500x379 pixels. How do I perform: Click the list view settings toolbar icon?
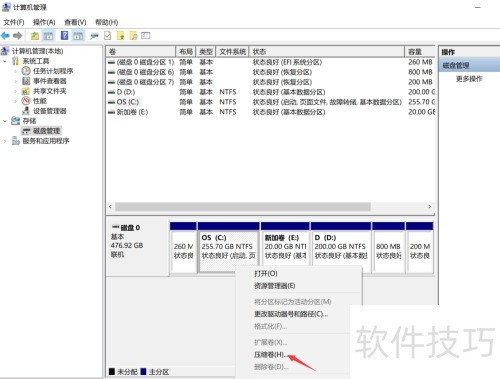146,35
